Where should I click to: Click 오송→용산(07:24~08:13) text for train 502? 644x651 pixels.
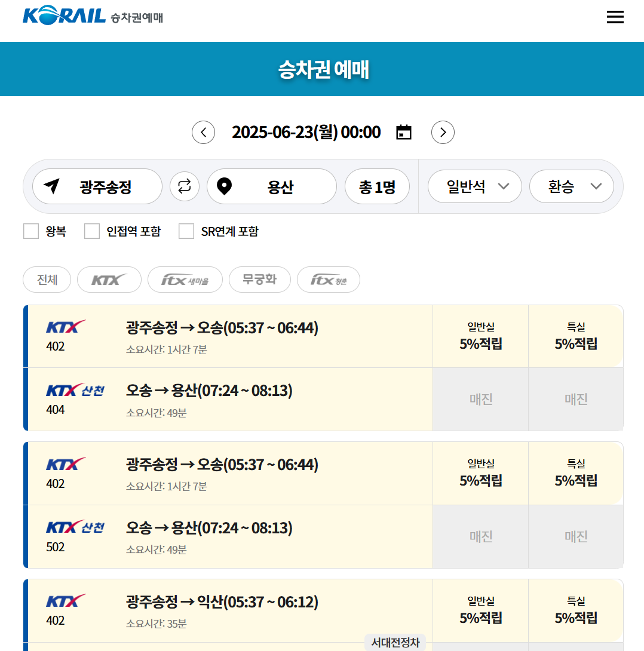(x=209, y=528)
